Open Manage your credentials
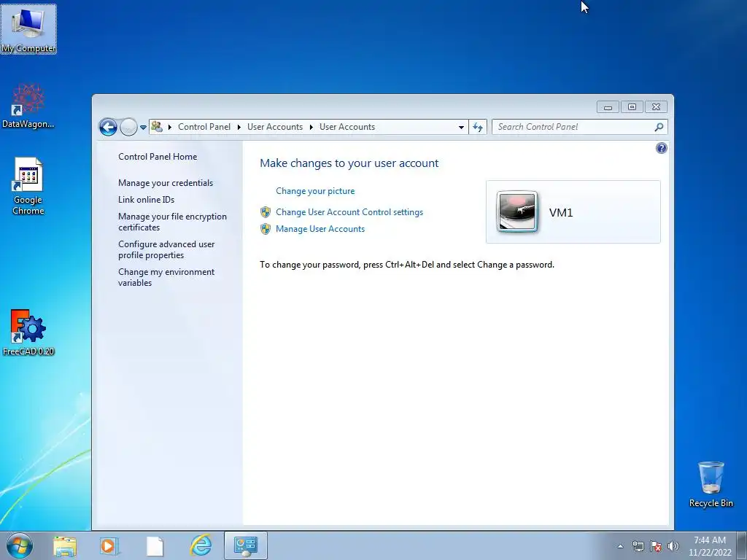Image resolution: width=747 pixels, height=560 pixels. click(166, 183)
